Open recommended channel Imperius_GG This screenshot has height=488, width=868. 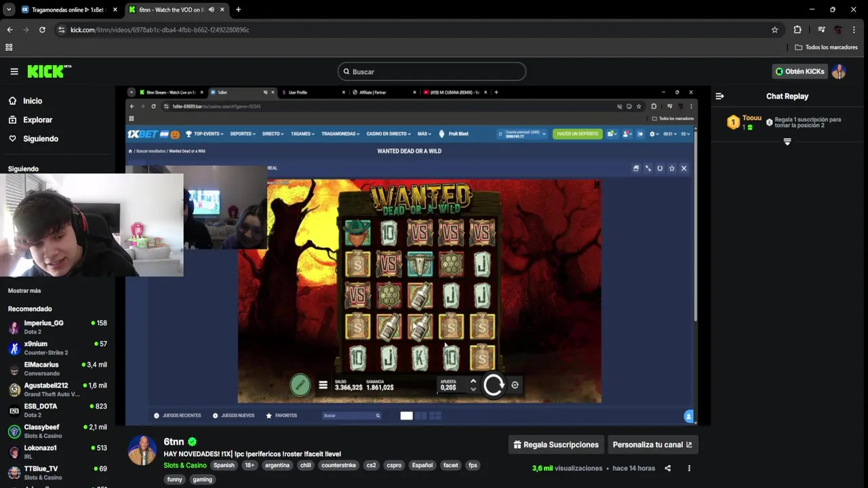click(x=58, y=327)
